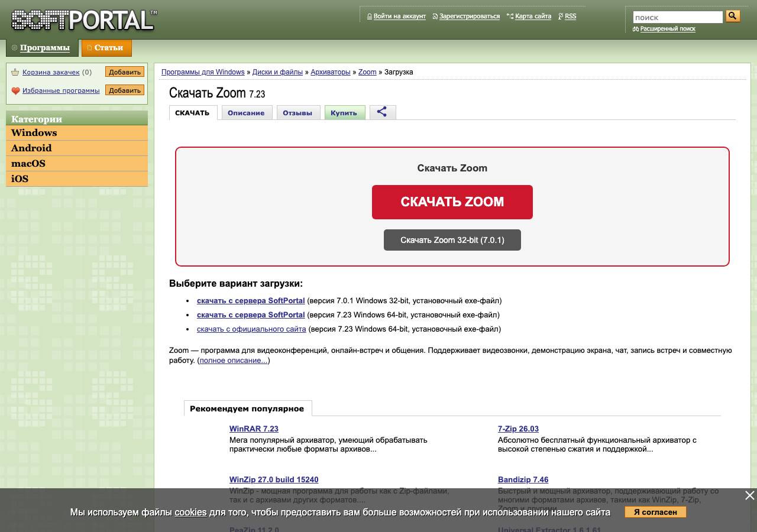This screenshot has height=532, width=757.
Task: Click the basket icon beside Корзина закачек
Action: tap(15, 72)
